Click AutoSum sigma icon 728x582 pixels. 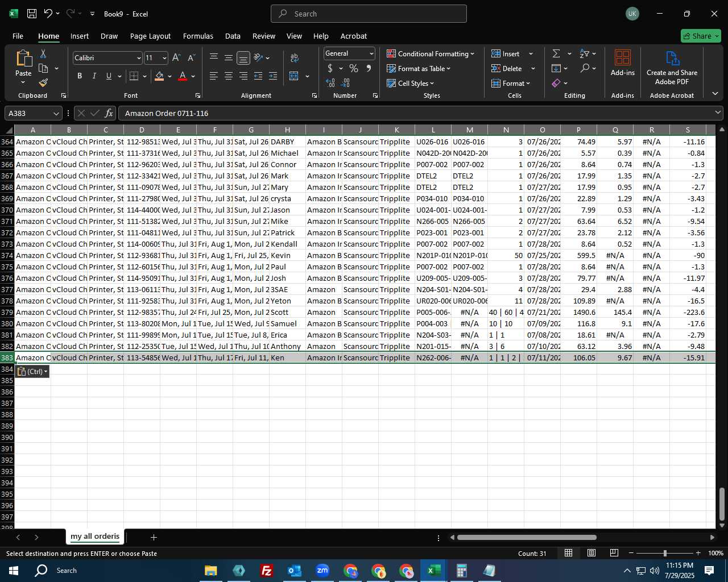point(556,53)
